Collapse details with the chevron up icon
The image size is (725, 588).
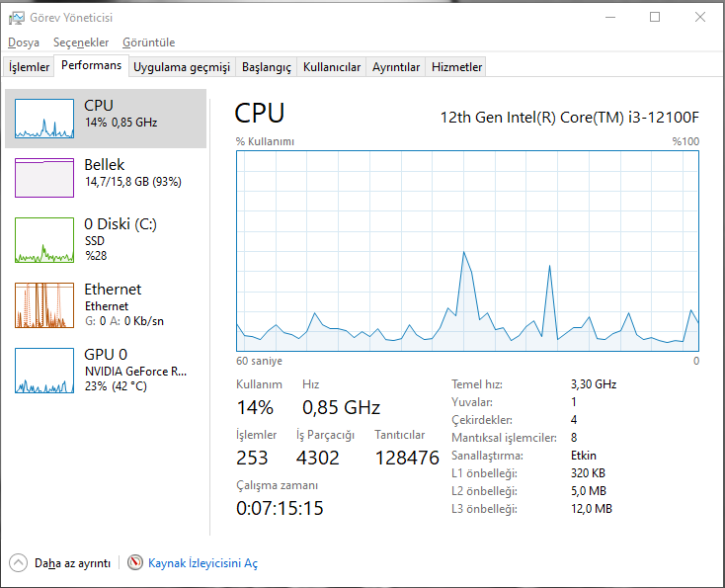coord(19,562)
